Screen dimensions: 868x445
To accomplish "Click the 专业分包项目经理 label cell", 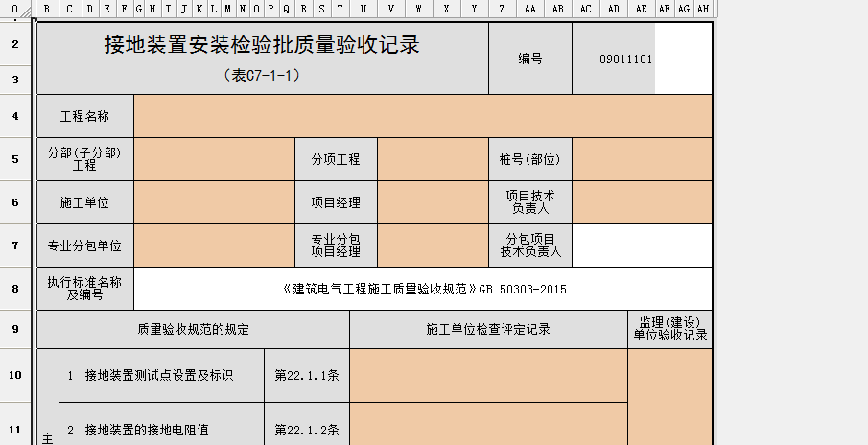I will coord(336,246).
